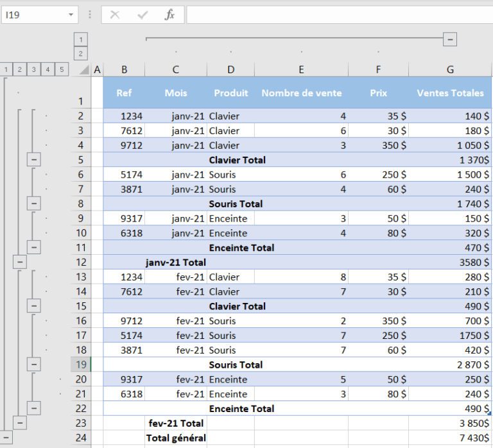493x448 pixels.
Task: Click the Insert Function fx icon
Action: (x=169, y=15)
